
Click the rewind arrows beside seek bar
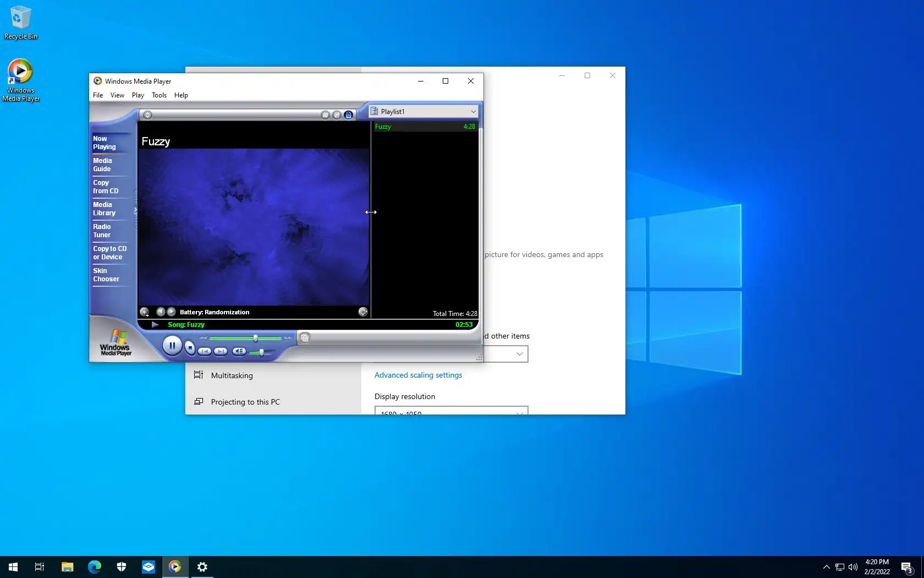(203, 338)
